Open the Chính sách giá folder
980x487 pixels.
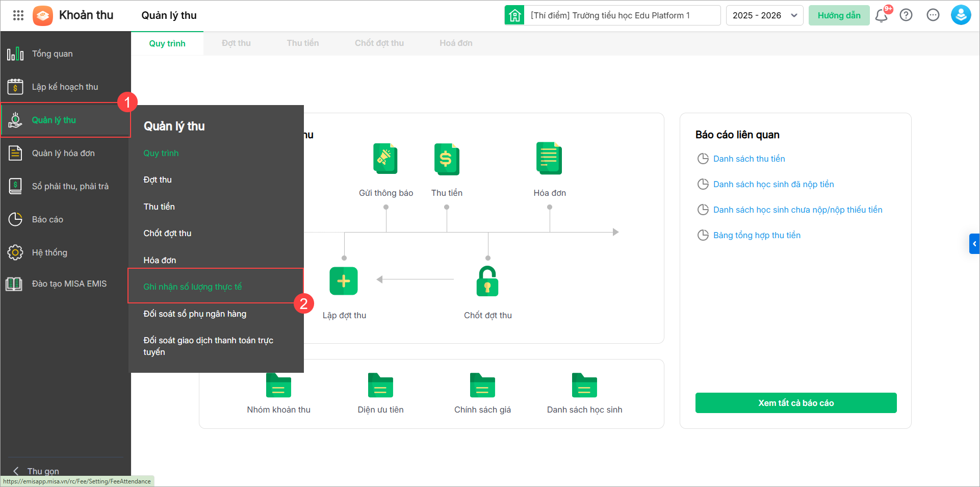(482, 386)
